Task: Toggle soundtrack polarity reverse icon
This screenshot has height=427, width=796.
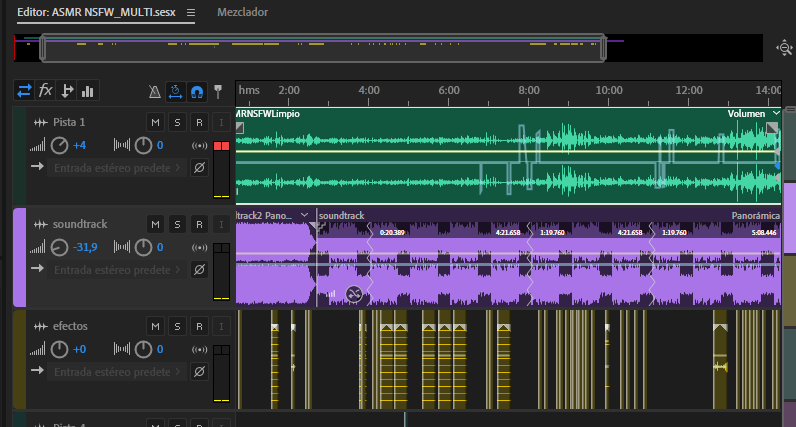Action: click(200, 270)
